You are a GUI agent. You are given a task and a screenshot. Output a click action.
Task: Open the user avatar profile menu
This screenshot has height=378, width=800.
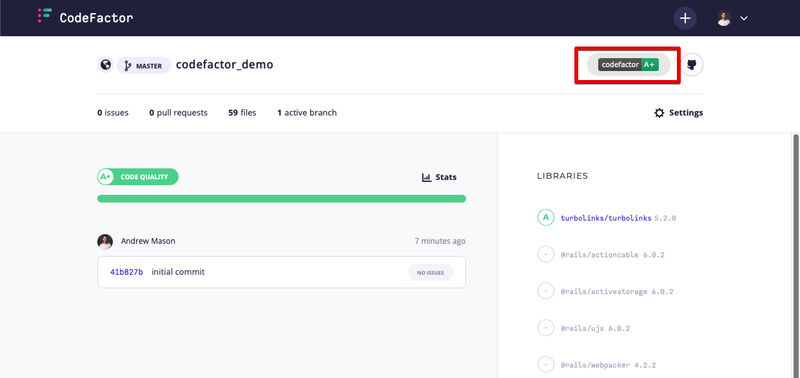point(723,18)
